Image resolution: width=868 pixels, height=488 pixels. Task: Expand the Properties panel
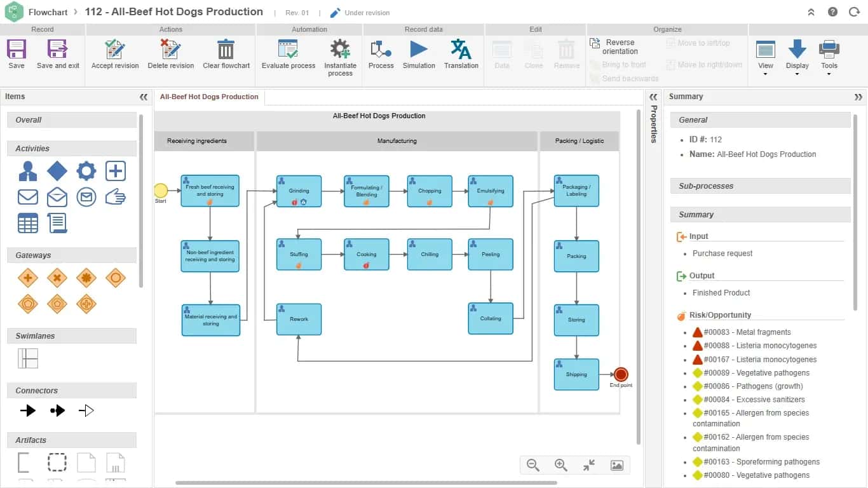[x=653, y=97]
